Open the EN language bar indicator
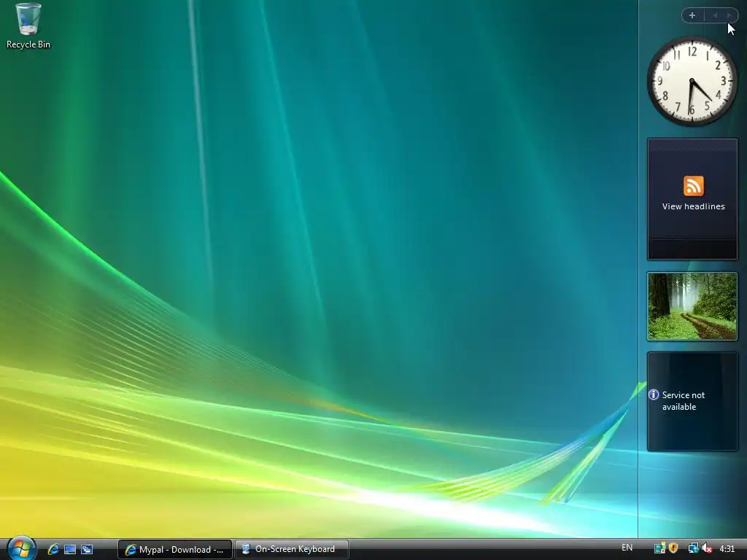This screenshot has height=560, width=747. [627, 548]
